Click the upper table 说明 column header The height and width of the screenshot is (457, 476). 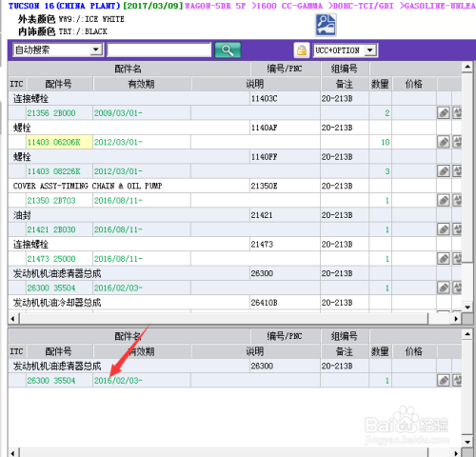tap(256, 84)
